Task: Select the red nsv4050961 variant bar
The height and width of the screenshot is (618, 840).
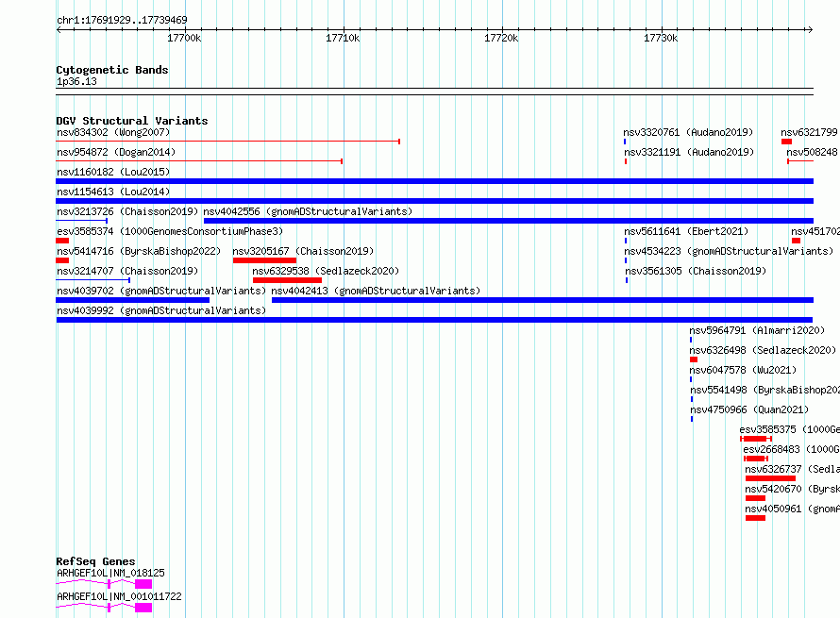Action: pos(755,518)
